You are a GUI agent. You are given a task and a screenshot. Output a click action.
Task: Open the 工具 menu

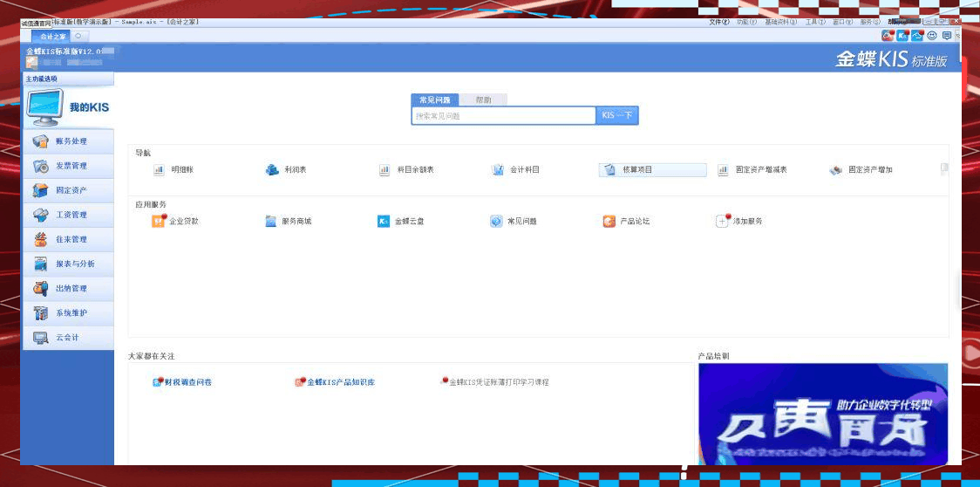pos(814,22)
